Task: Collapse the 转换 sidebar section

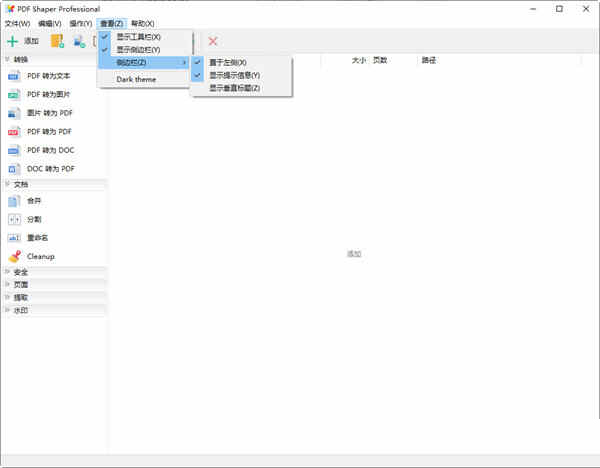Action: [x=21, y=60]
